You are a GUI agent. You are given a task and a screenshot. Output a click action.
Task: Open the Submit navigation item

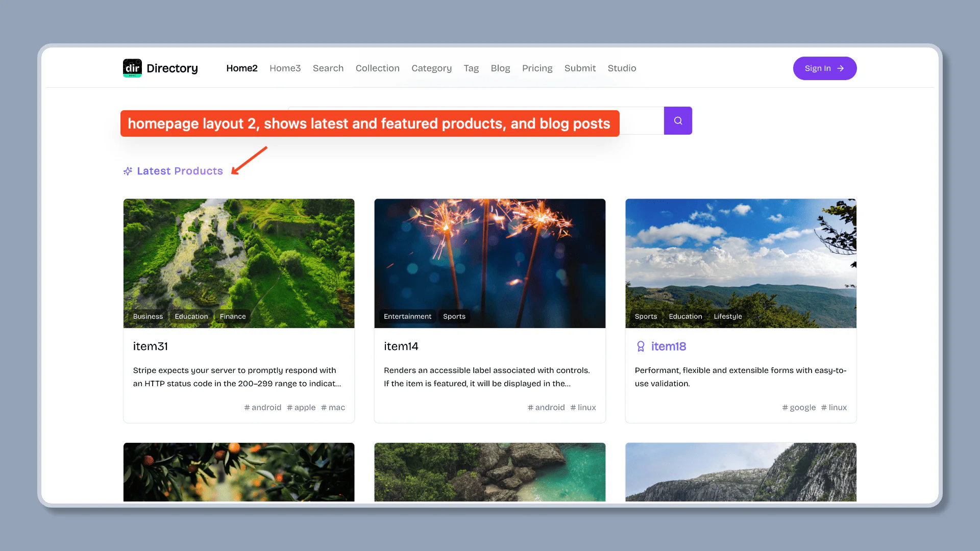[x=580, y=68]
